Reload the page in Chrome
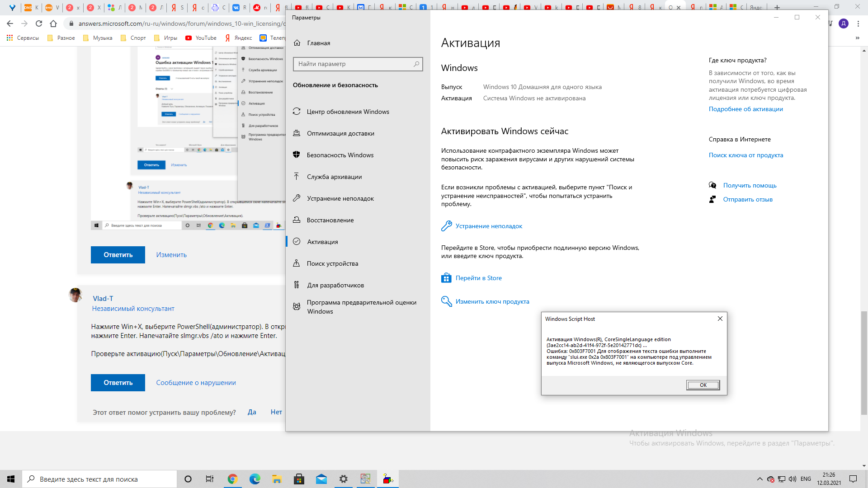868x488 pixels. pos(39,23)
